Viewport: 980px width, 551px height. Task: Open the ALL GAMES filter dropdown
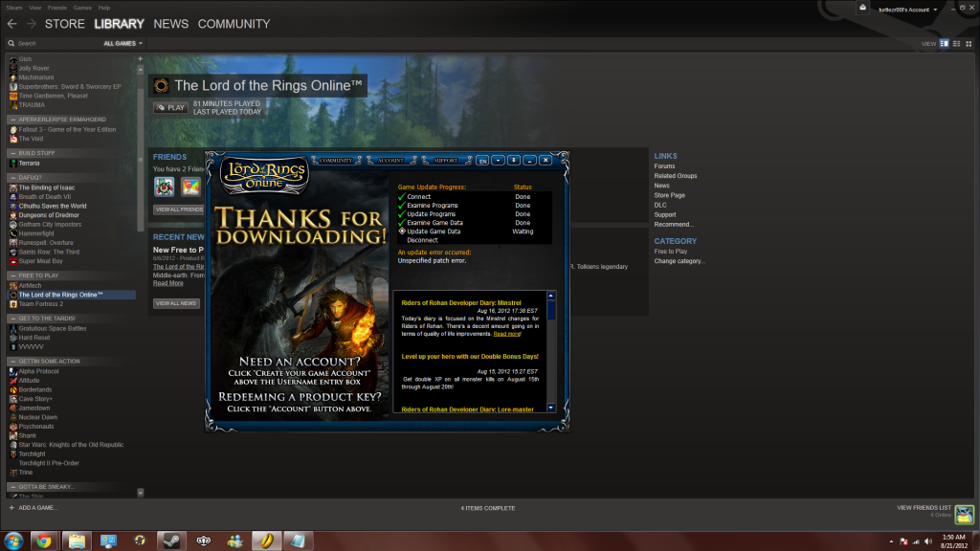tap(122, 44)
